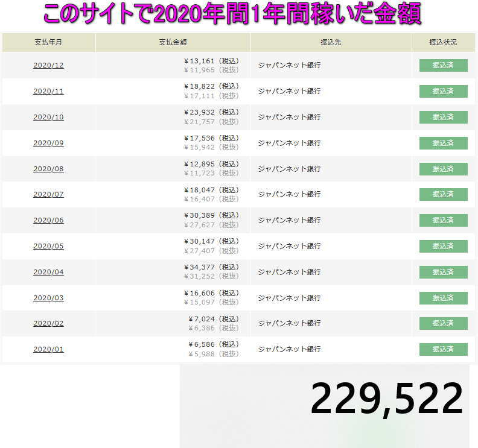The width and height of the screenshot is (478, 448).
Task: Select the ¥6,586 tax-included amount
Action: point(214,344)
